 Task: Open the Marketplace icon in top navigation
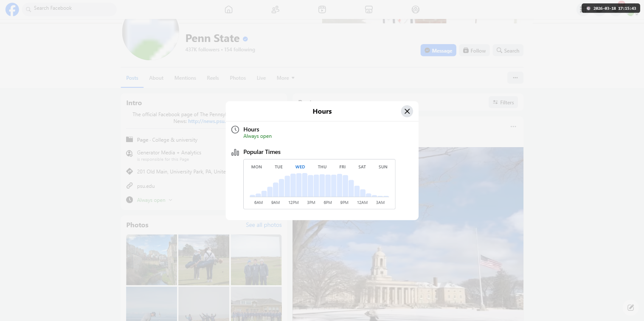369,9
